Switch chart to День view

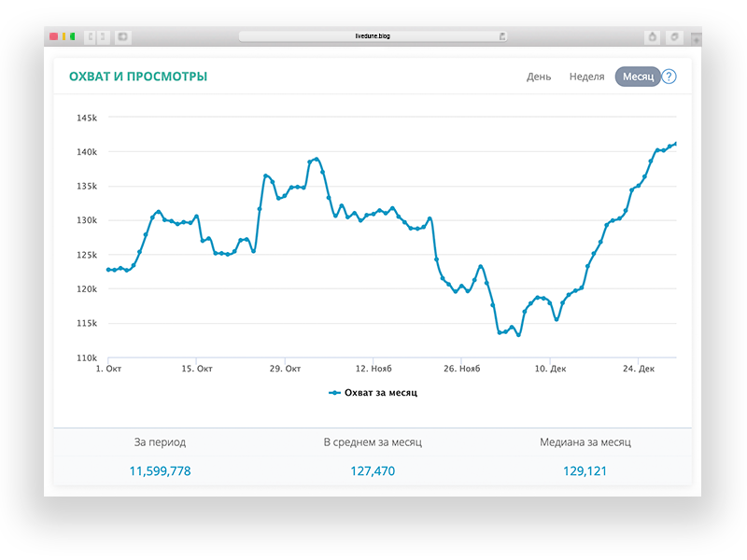[x=539, y=77]
